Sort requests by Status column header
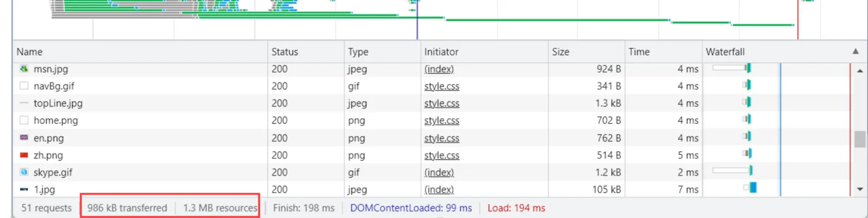Image resolution: width=868 pixels, height=218 pixels. [284, 52]
